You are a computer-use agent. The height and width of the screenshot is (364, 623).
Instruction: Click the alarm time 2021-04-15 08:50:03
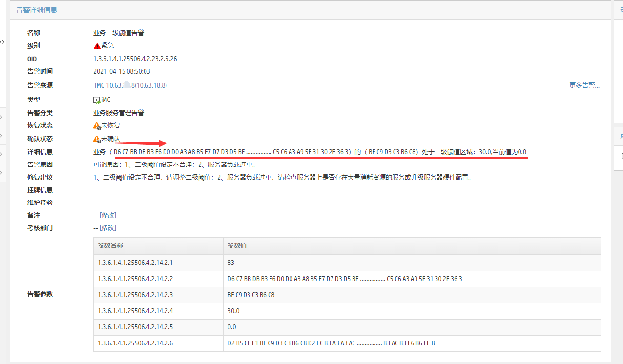coord(122,71)
